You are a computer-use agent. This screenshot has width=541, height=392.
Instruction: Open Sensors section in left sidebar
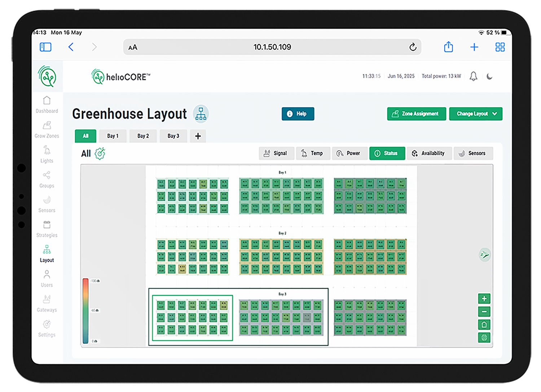[47, 204]
